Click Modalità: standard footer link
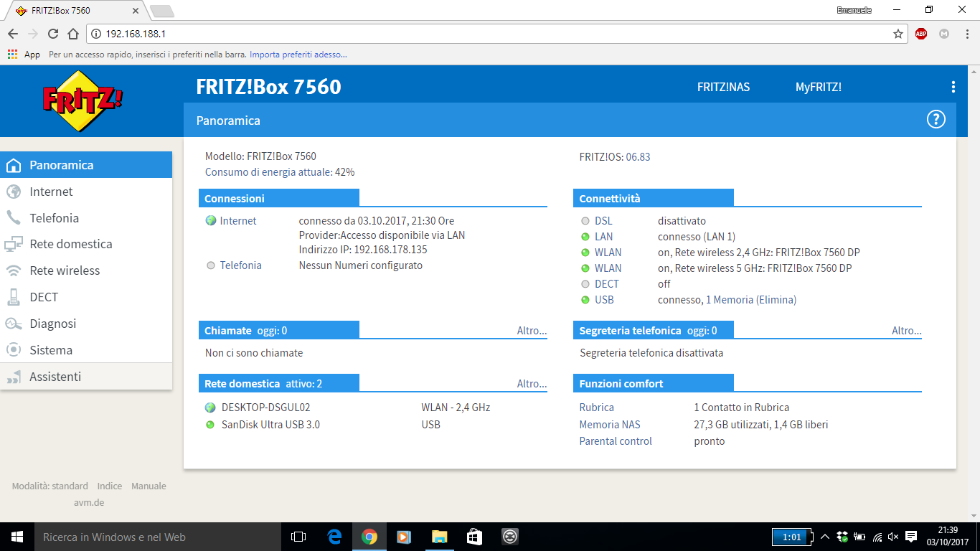 tap(50, 486)
